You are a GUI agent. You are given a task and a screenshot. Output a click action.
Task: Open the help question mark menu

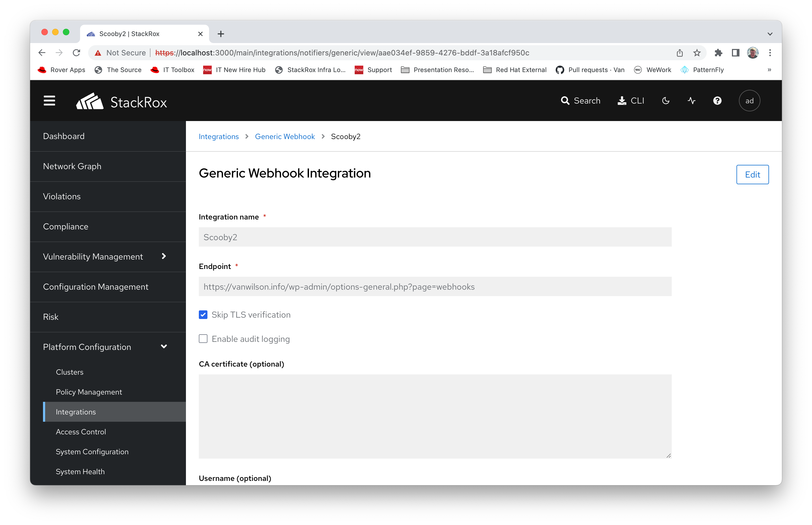tap(717, 101)
